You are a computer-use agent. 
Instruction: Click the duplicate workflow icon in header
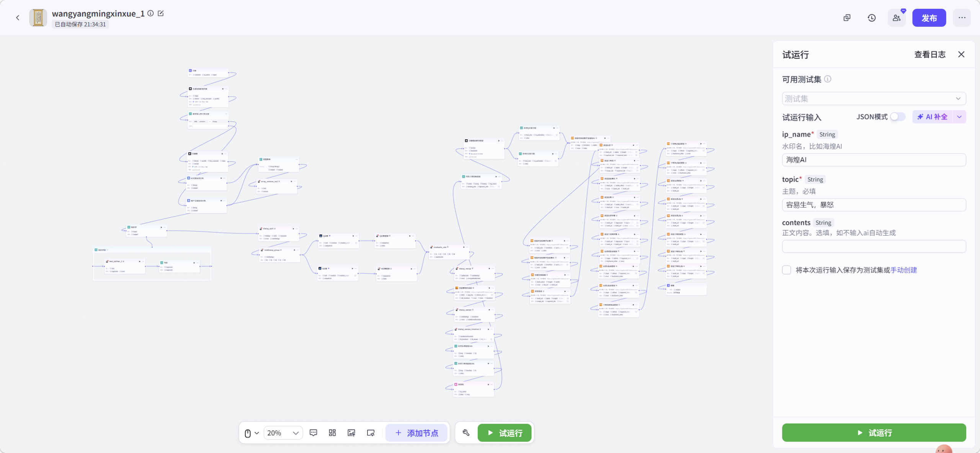(847, 18)
